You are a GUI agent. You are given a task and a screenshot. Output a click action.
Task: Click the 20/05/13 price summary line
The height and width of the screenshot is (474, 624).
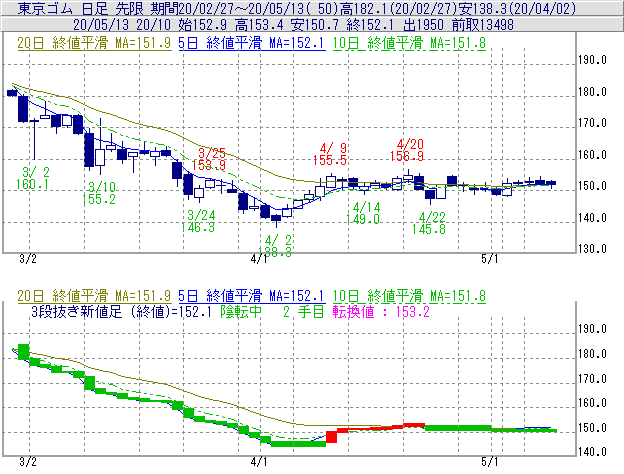[x=312, y=25]
